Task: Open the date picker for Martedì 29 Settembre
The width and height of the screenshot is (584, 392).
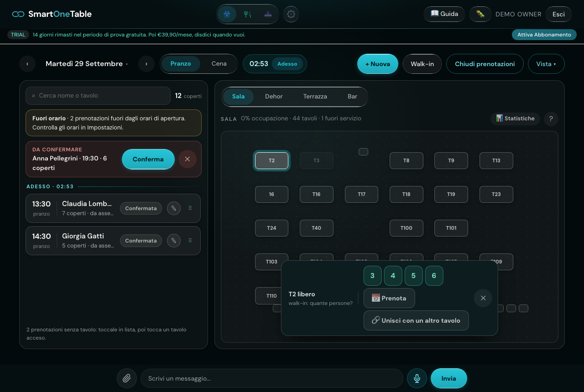Action: coord(87,64)
